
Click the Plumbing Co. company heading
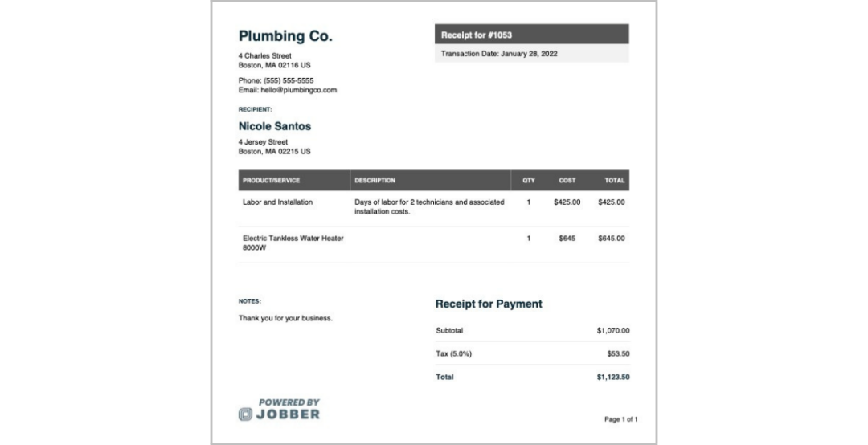(x=285, y=36)
